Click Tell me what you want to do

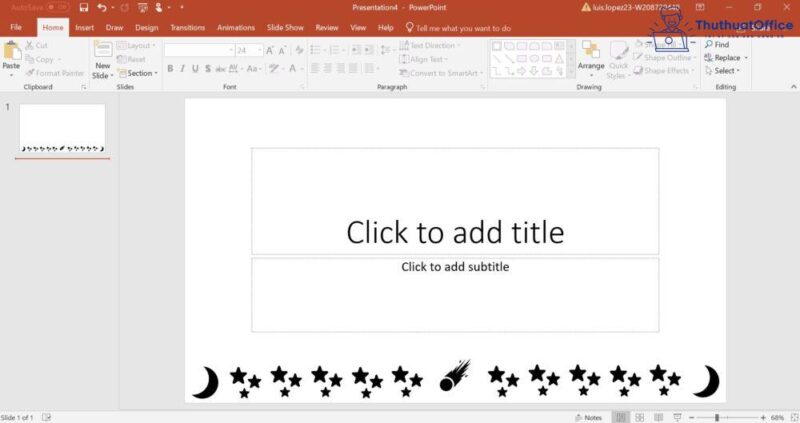click(x=458, y=28)
